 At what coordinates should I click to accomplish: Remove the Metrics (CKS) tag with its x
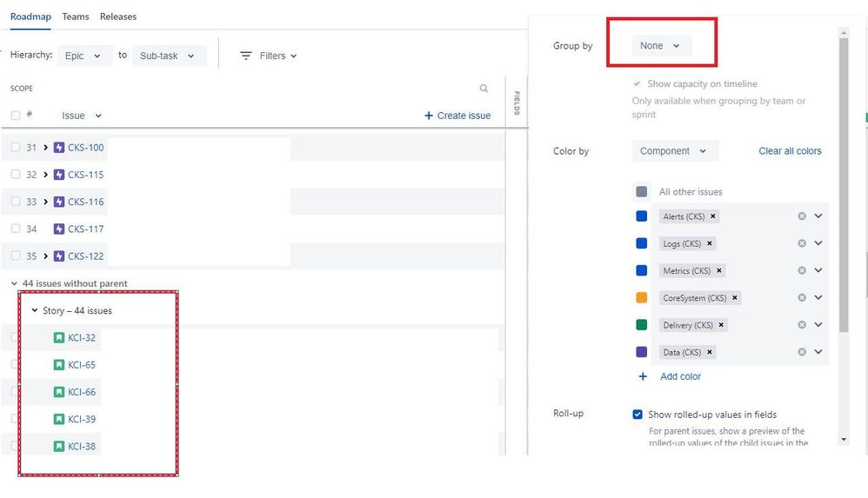pos(719,270)
